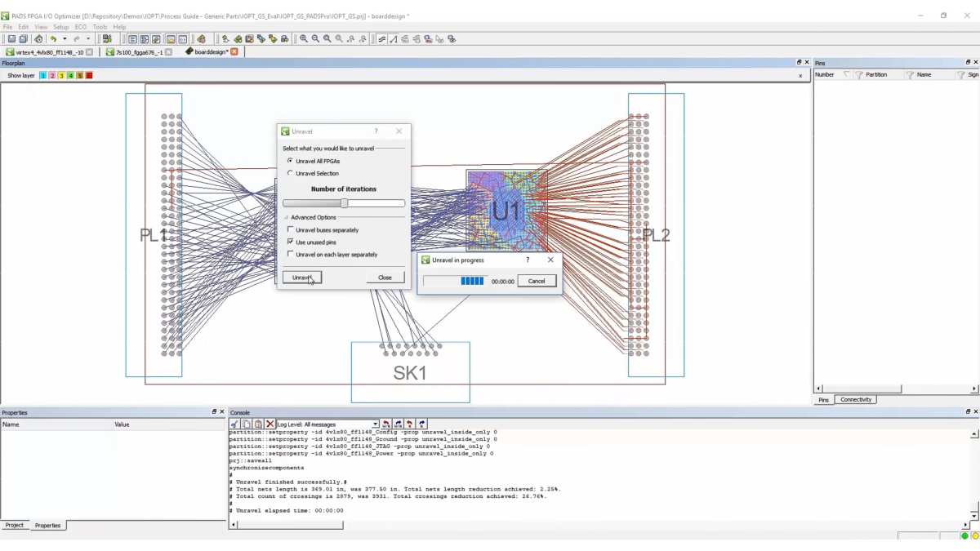Screen dimensions: 980x551
Task: Click the last blue-arrow icon in Console toolbar
Action: [421, 424]
